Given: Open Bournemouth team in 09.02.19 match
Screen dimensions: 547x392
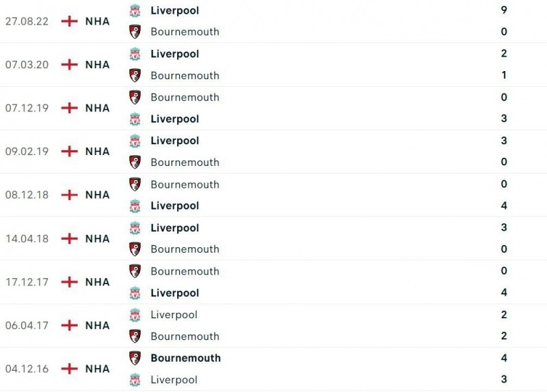Looking at the screenshot, I should point(185,163).
